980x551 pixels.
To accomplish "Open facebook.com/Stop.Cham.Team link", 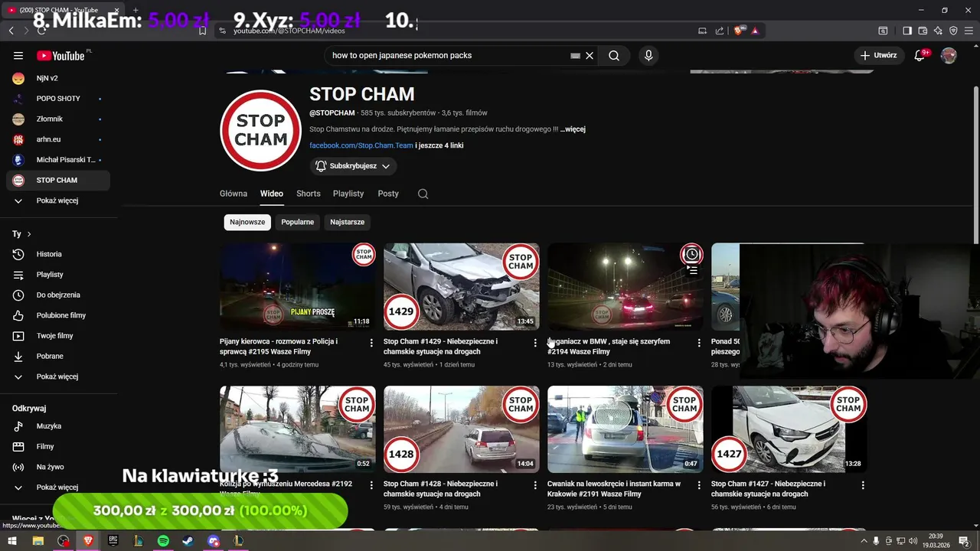I will click(361, 145).
